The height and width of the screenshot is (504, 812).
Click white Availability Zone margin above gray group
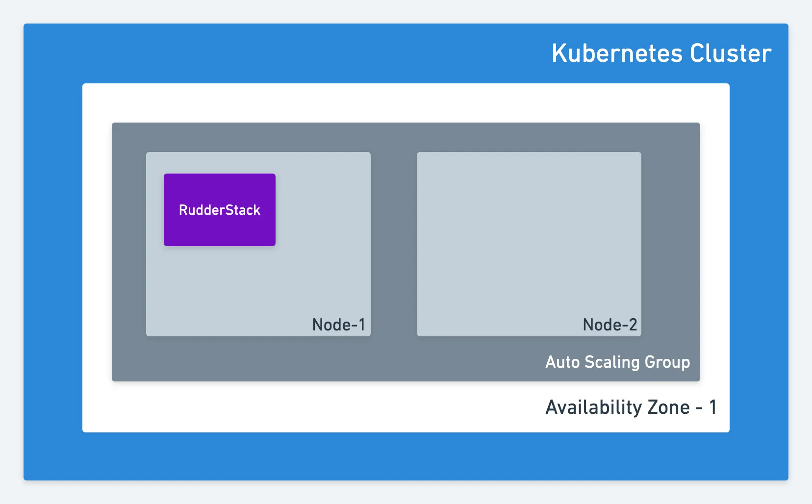click(406, 103)
